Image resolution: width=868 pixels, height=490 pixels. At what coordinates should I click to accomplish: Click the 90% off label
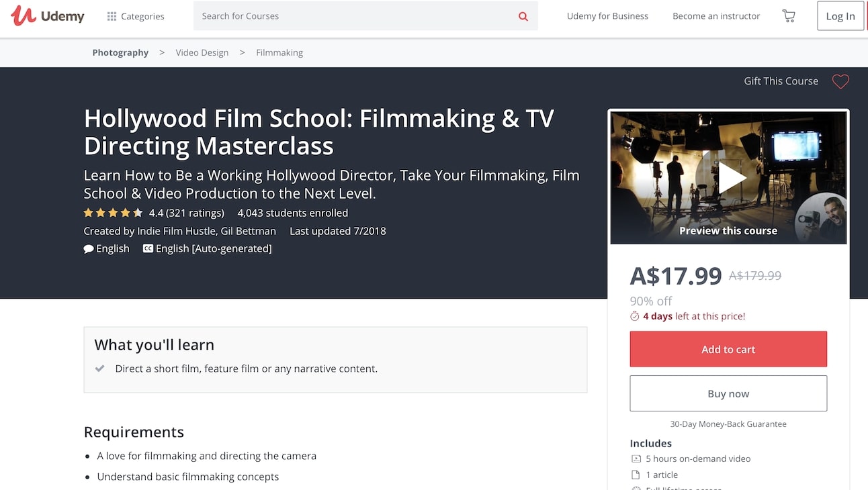(x=651, y=301)
